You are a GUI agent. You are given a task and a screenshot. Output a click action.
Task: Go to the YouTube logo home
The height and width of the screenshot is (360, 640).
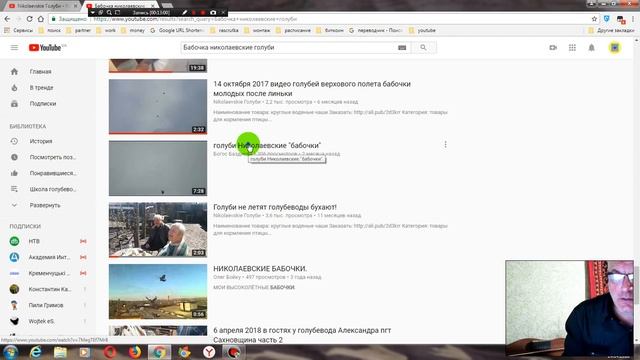click(45, 48)
